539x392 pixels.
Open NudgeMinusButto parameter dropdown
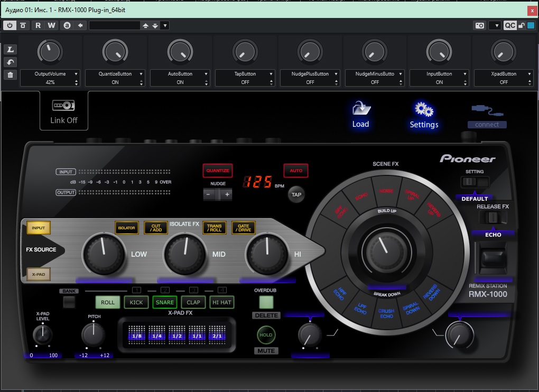(401, 74)
